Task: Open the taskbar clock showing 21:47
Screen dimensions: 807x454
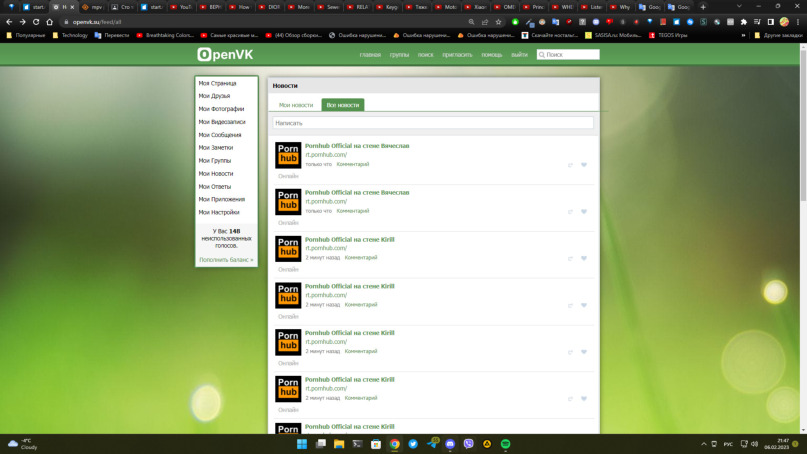Action: 777,444
